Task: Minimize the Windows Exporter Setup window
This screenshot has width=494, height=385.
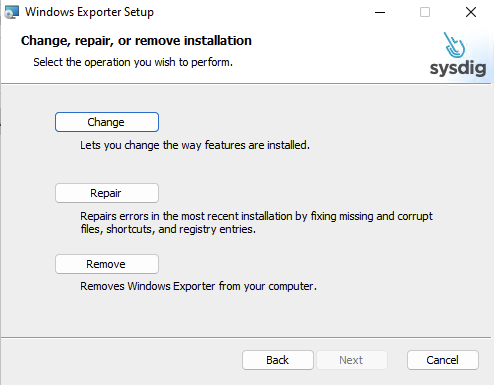Action: 380,12
